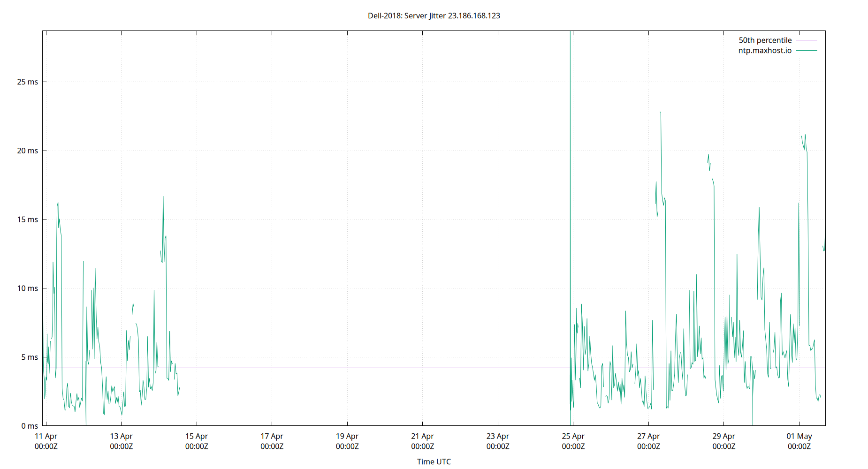Click the '17 Apr' x-axis date label
This screenshot has width=868, height=469.
(x=272, y=436)
